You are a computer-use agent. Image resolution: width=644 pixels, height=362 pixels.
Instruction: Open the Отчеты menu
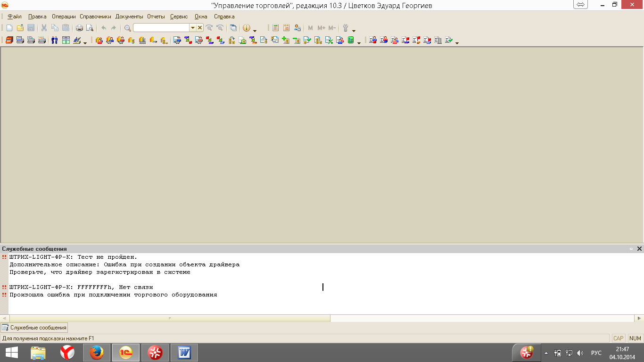(x=156, y=16)
